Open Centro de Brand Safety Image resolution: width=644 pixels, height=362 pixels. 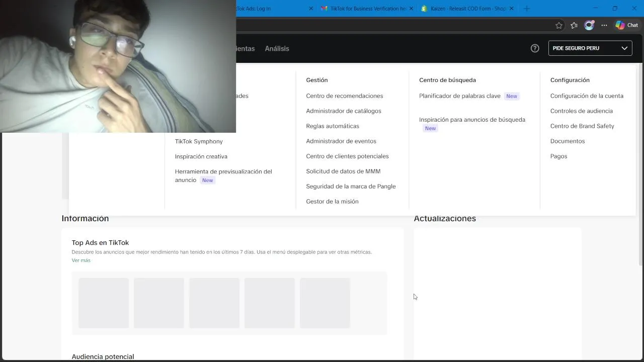point(582,126)
